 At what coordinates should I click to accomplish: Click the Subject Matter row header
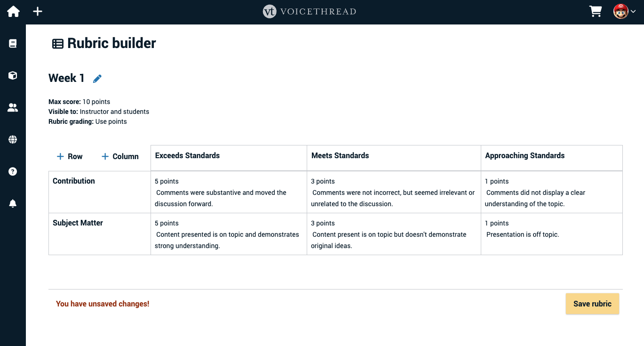(78, 223)
